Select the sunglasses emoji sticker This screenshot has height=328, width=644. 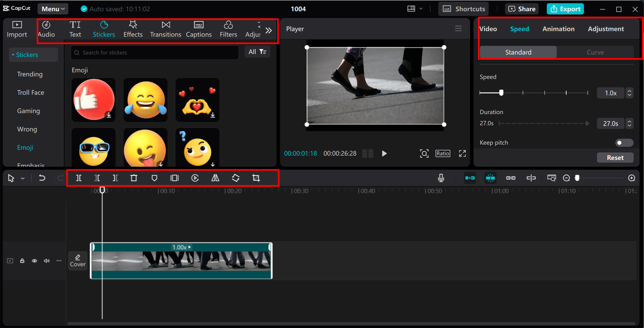click(94, 147)
